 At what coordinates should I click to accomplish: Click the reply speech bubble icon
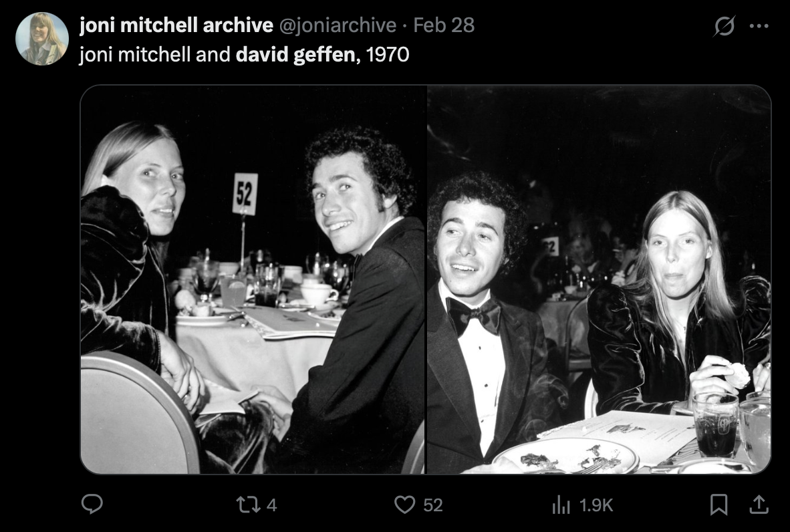(x=92, y=505)
